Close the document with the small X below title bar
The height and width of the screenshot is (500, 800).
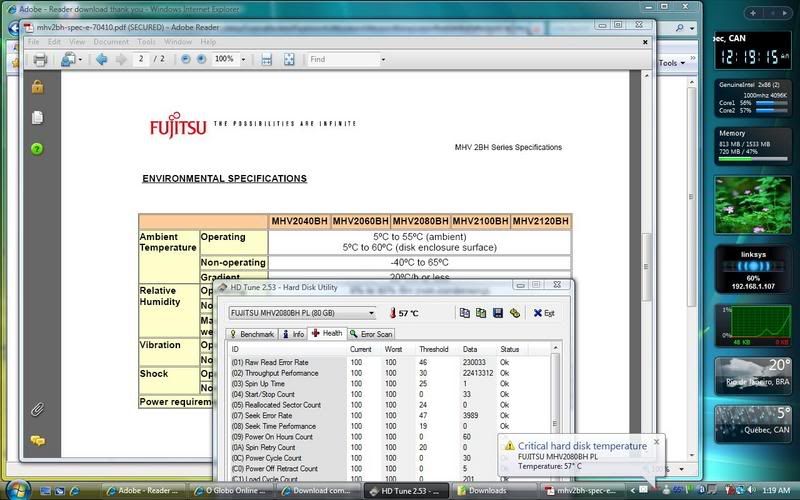645,42
